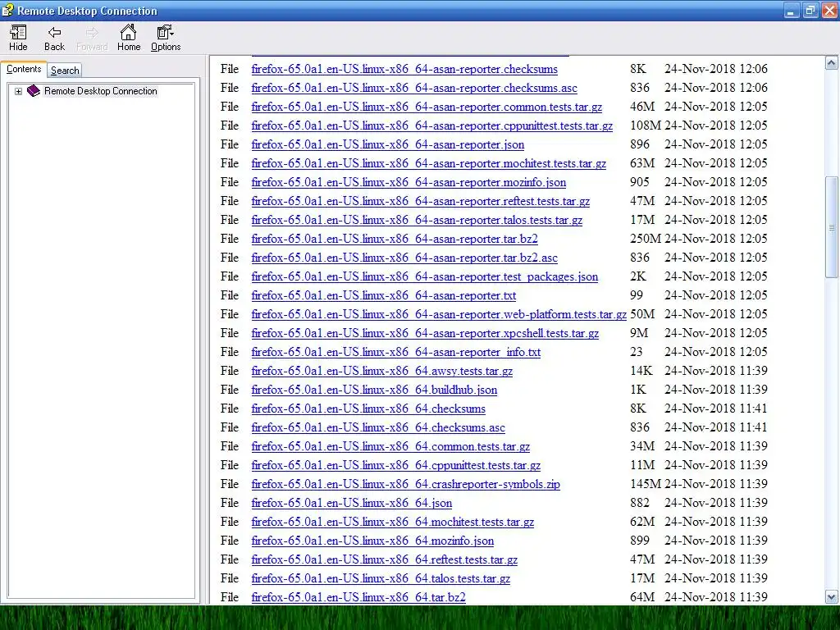Screen dimensions: 840x630
Task: Open asan-reporter.common.tests.tar.gz link
Action: [427, 107]
